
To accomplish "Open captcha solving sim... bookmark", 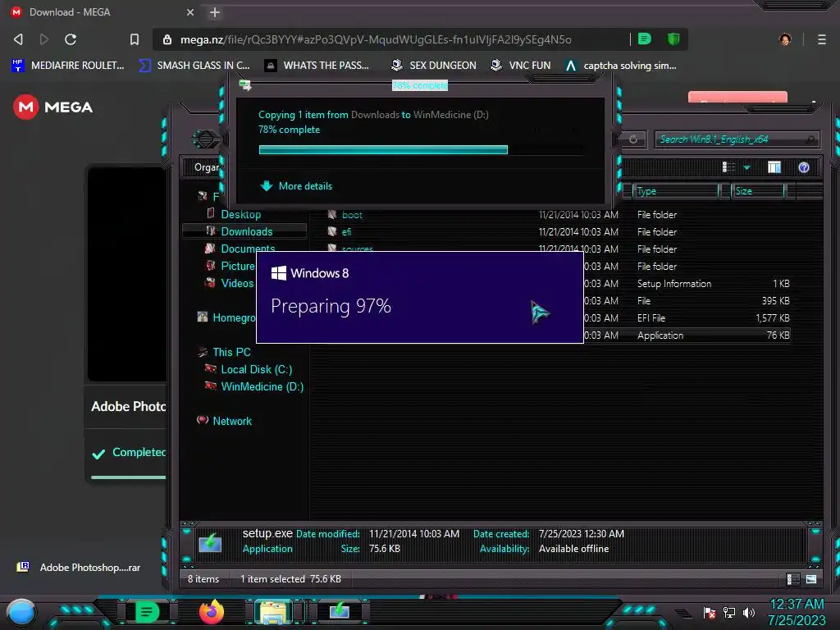I will point(622,66).
